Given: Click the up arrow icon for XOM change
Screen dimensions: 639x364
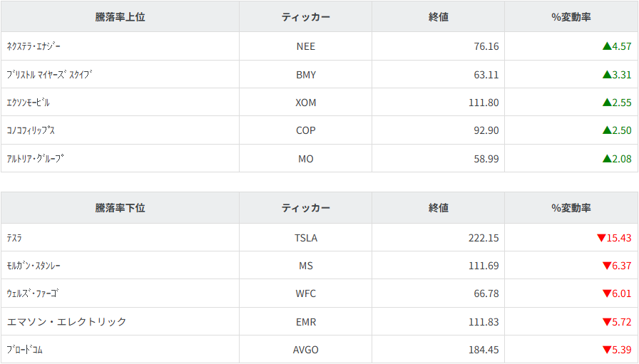Looking at the screenshot, I should coord(607,103).
